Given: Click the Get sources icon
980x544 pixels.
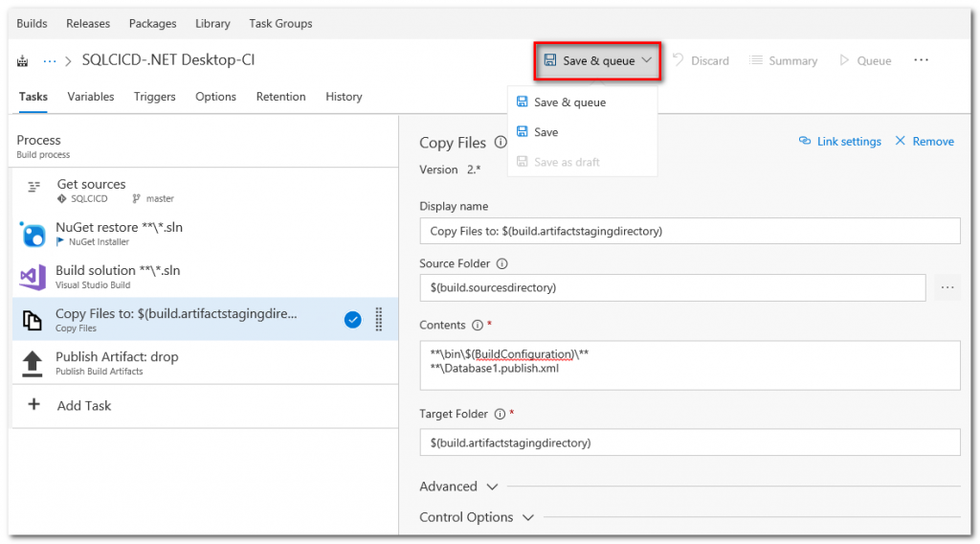Looking at the screenshot, I should (x=33, y=188).
